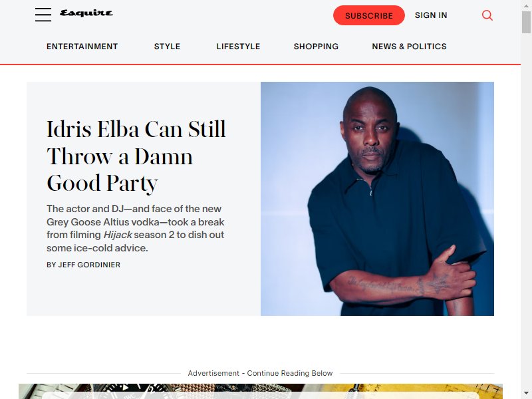Click the advertisement banner image below
Viewport: 532px width, 399px height.
click(x=261, y=391)
